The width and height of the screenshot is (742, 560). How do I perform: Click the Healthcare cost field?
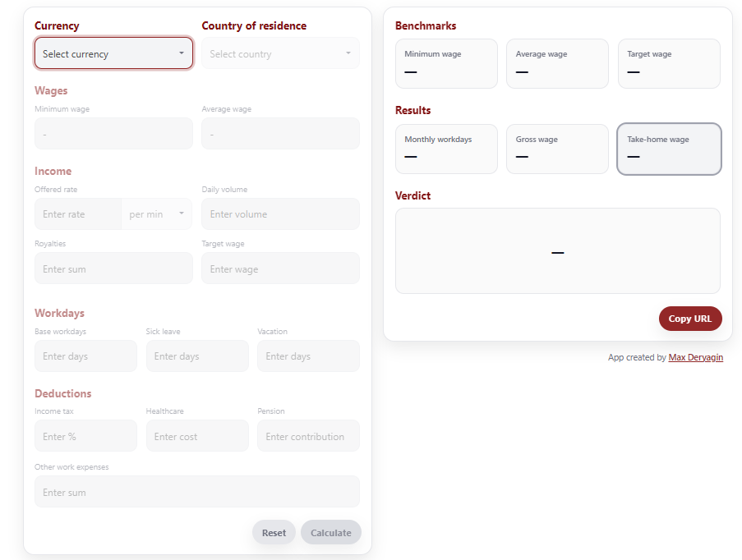(197, 436)
